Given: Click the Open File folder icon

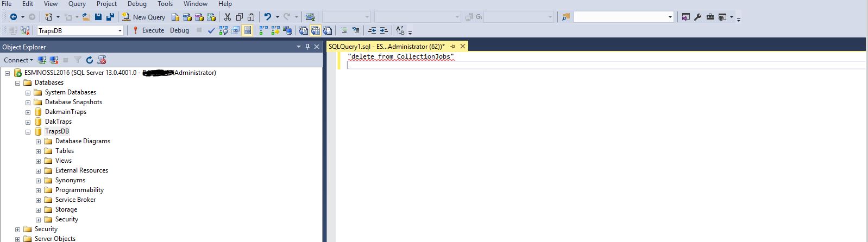Looking at the screenshot, I should point(86,17).
